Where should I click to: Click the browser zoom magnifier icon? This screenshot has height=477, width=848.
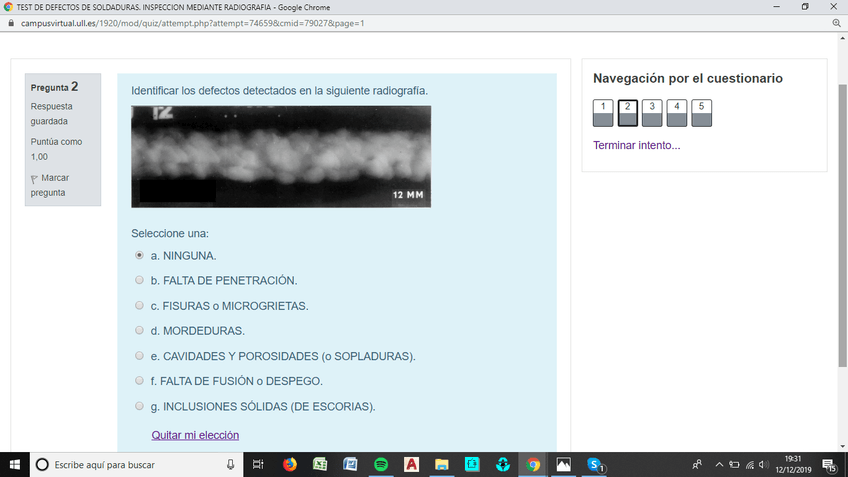coord(836,22)
